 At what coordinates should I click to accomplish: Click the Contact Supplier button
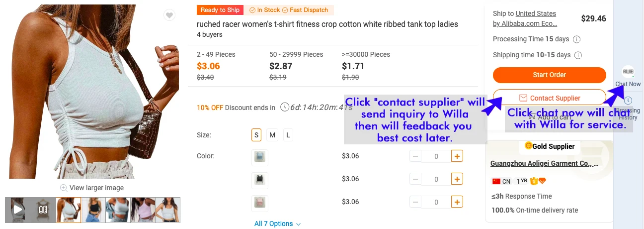(x=549, y=98)
